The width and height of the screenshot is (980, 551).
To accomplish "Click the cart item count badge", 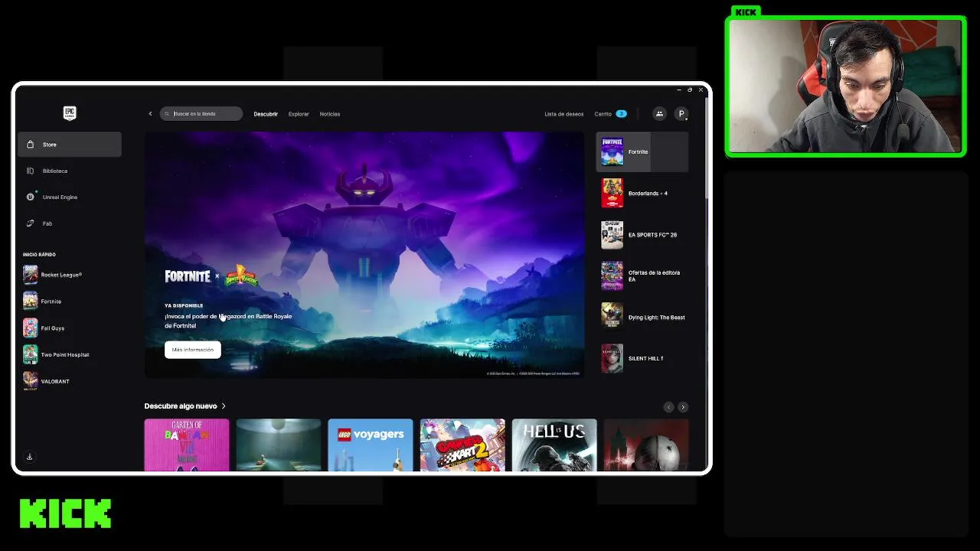I will coord(622,114).
